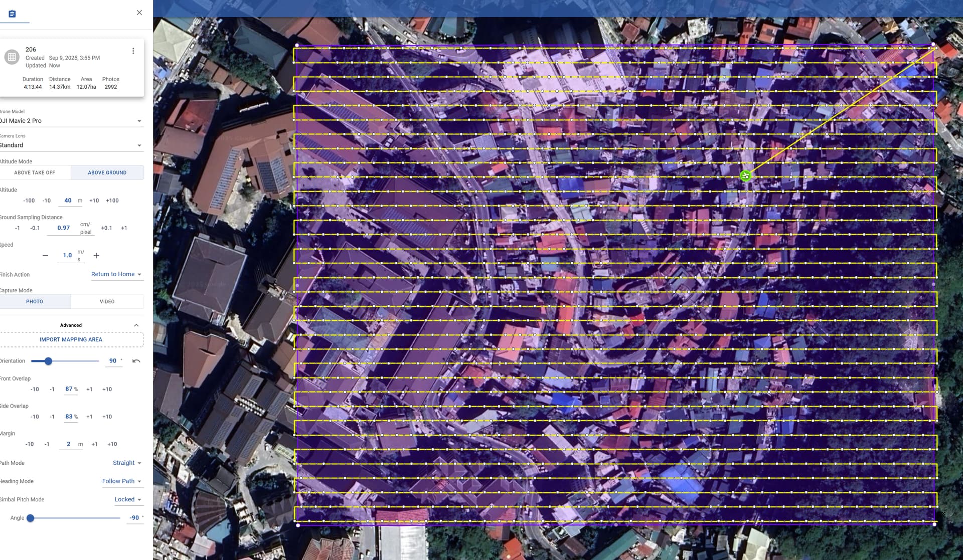Open the Path Mode Straight dropdown
This screenshot has width=963, height=560.
(x=127, y=463)
